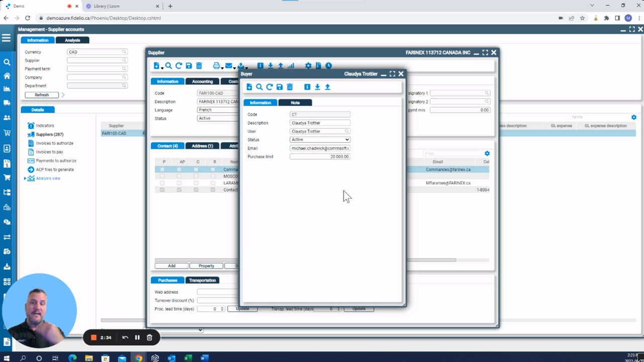Click Search icon in left sidebar

pos(7,62)
